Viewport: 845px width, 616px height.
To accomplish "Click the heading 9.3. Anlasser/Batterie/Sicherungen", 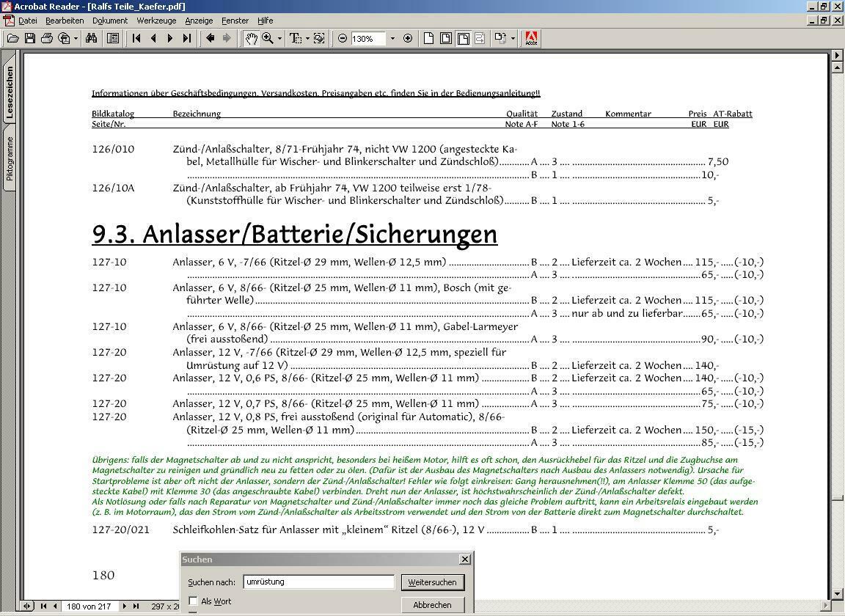I will coord(294,235).
